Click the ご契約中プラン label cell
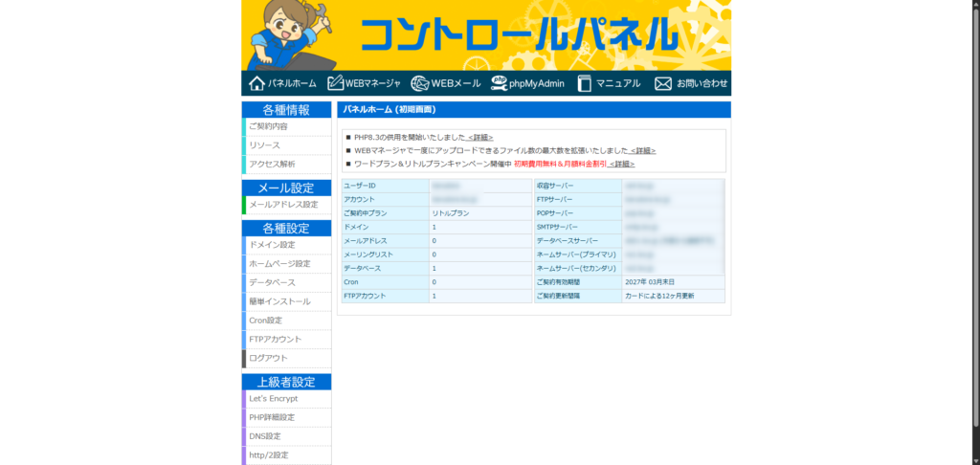Screen dimensions: 980x465 (385, 213)
